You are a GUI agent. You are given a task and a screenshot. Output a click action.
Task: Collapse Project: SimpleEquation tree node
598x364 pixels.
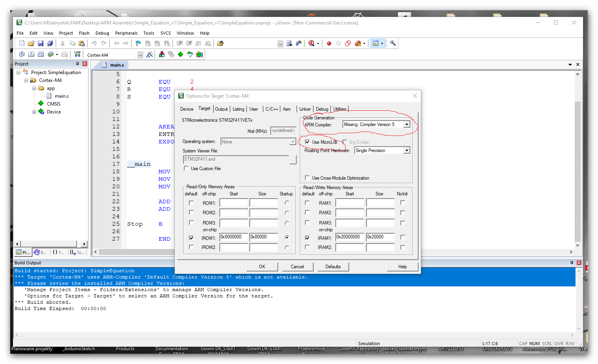tap(18, 72)
